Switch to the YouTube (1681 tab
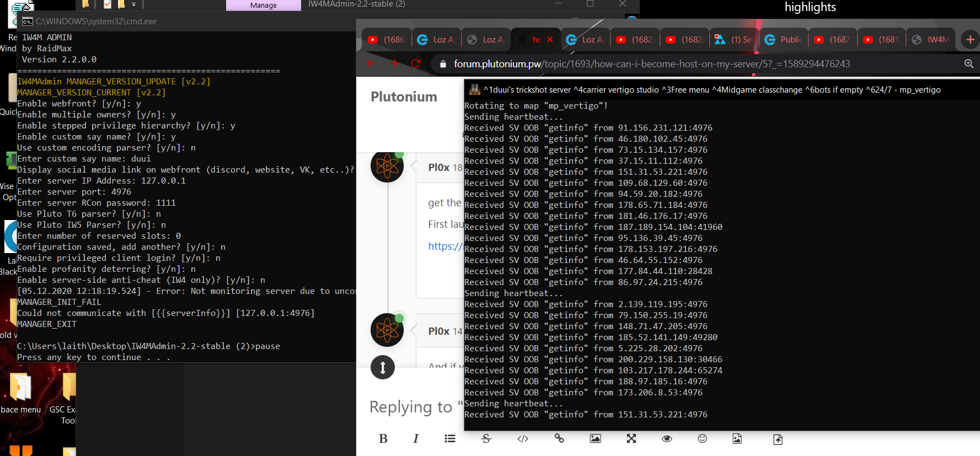The height and width of the screenshot is (456, 980). click(x=882, y=39)
